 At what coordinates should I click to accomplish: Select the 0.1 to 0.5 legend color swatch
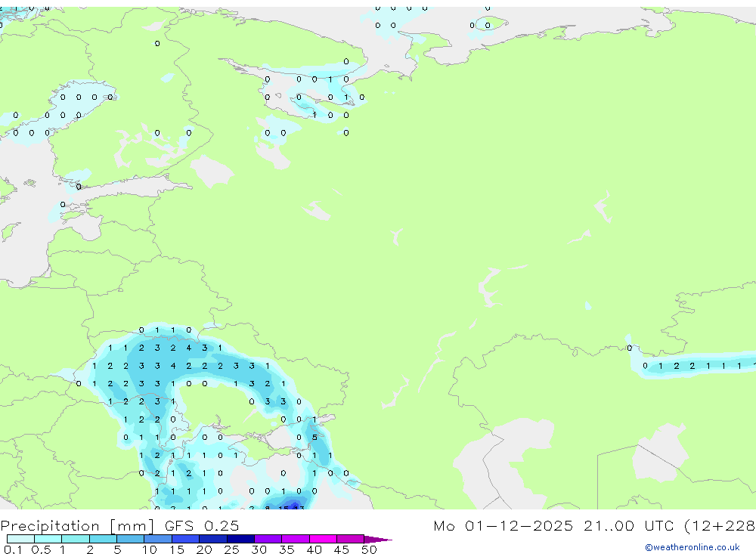click(x=20, y=539)
